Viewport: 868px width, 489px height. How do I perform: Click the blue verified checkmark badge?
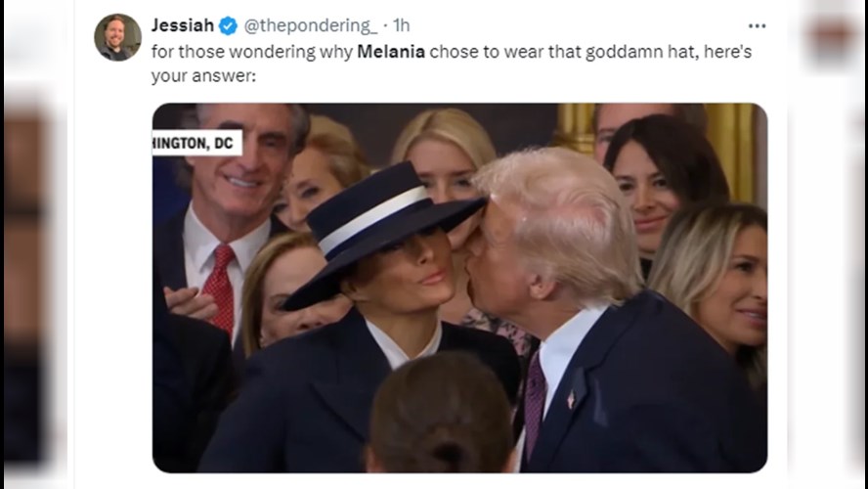(228, 25)
